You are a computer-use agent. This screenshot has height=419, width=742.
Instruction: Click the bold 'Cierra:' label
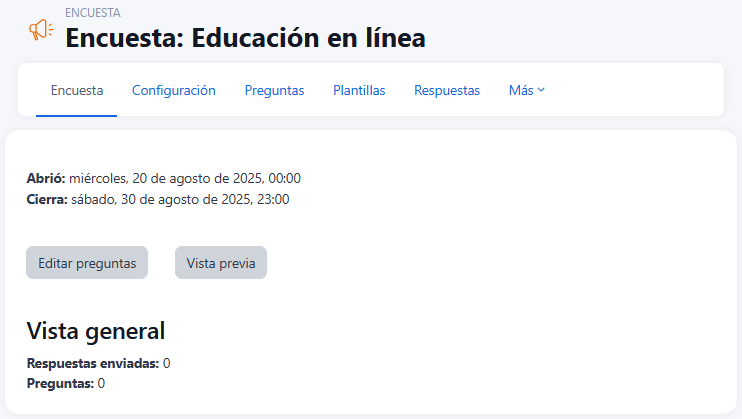[47, 199]
